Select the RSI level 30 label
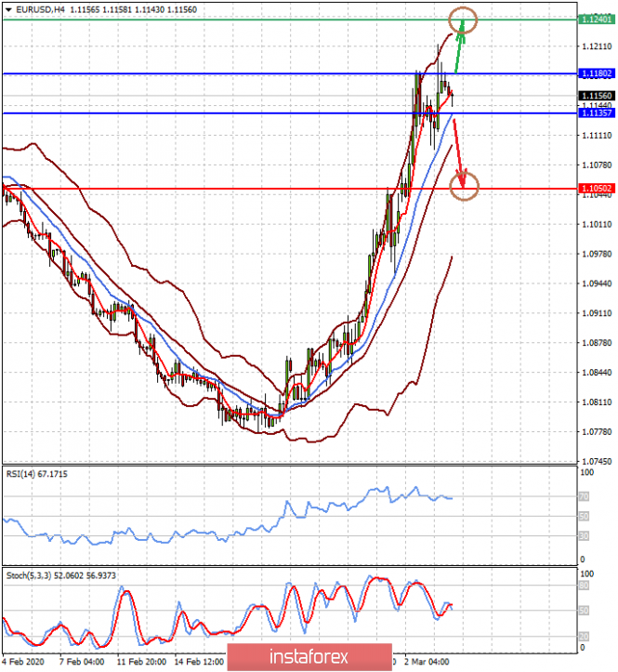Image resolution: width=618 pixels, height=672 pixels. click(584, 536)
